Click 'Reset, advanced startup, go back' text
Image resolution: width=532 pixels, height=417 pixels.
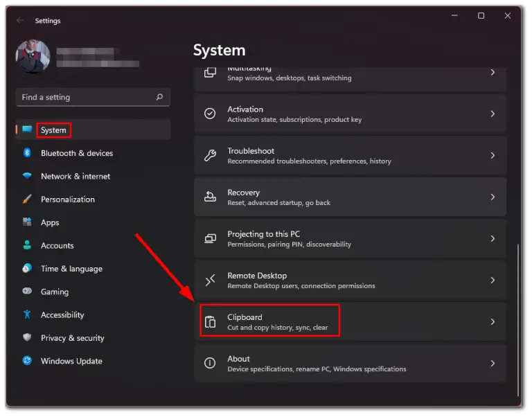[x=279, y=203]
